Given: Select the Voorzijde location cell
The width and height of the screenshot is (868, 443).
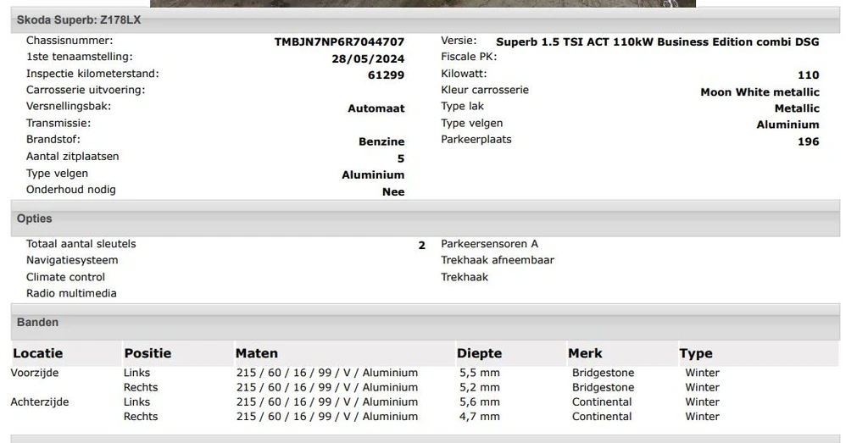Looking at the screenshot, I should click(34, 373).
